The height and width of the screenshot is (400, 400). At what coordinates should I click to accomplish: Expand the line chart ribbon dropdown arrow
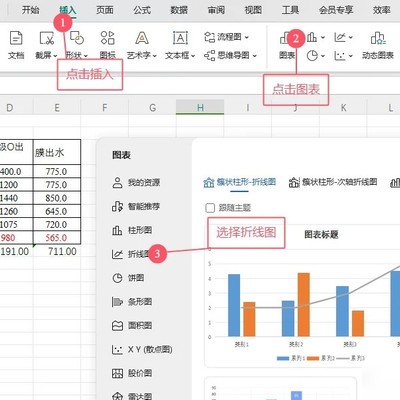351,37
